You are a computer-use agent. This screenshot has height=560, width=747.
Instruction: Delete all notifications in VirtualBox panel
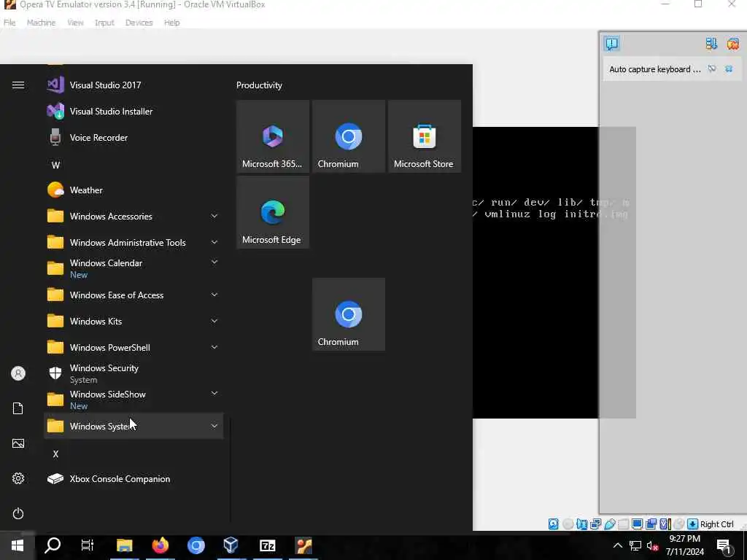click(x=732, y=44)
